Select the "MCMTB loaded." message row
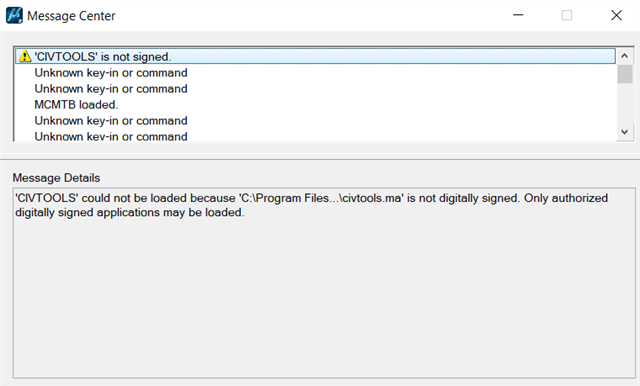 pos(316,104)
